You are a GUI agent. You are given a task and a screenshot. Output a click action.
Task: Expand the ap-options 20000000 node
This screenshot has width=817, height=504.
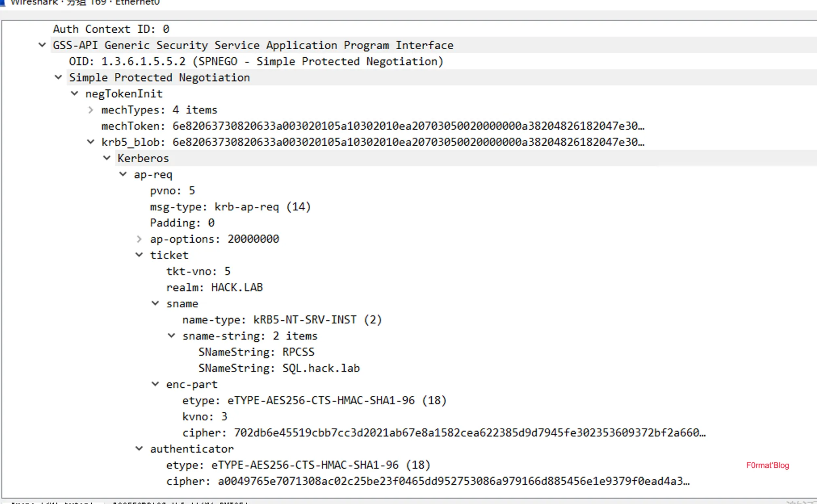click(139, 239)
